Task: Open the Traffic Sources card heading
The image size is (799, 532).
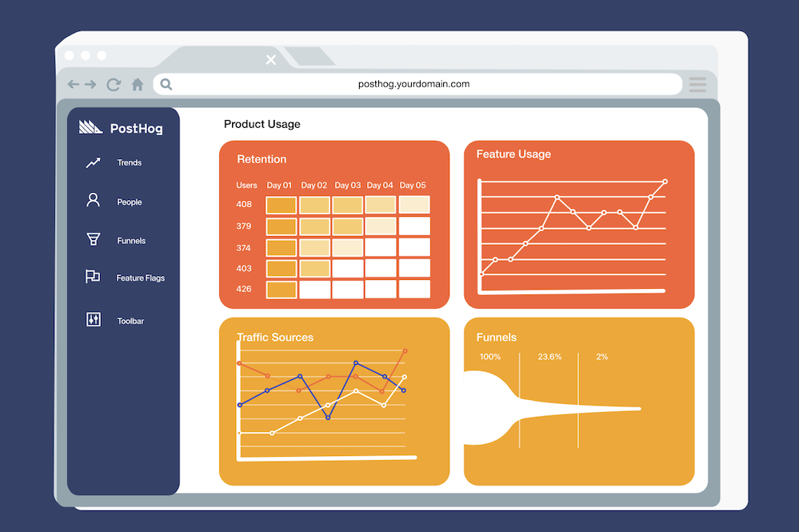Action: pyautogui.click(x=275, y=338)
